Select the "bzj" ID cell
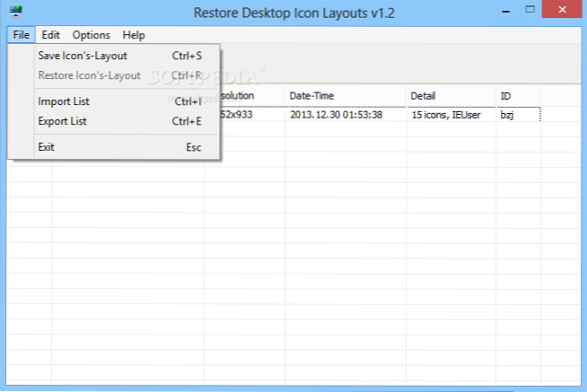This screenshot has height=392, width=587. pos(519,115)
